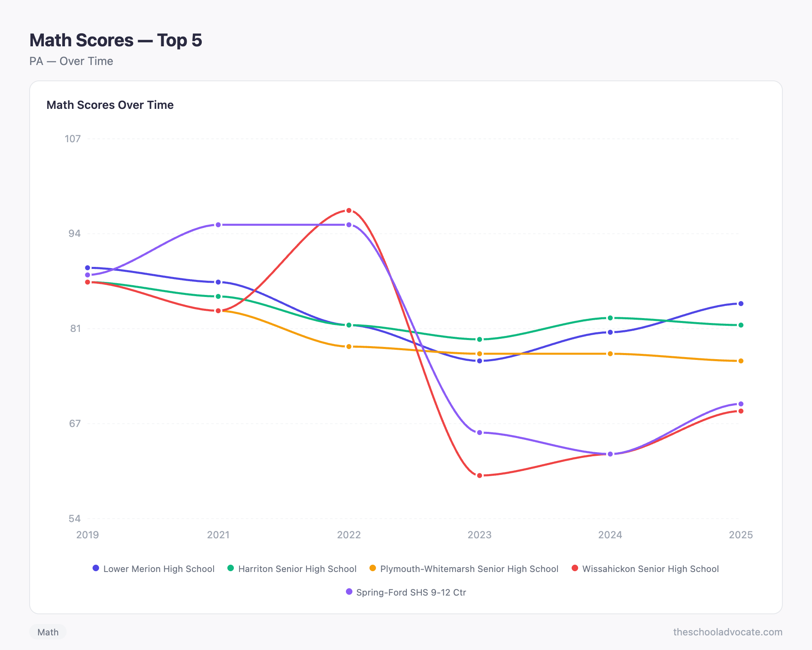Viewport: 812px width, 650px height.
Task: Click Wissahickon's 2023 lowest data point
Action: pyautogui.click(x=479, y=475)
